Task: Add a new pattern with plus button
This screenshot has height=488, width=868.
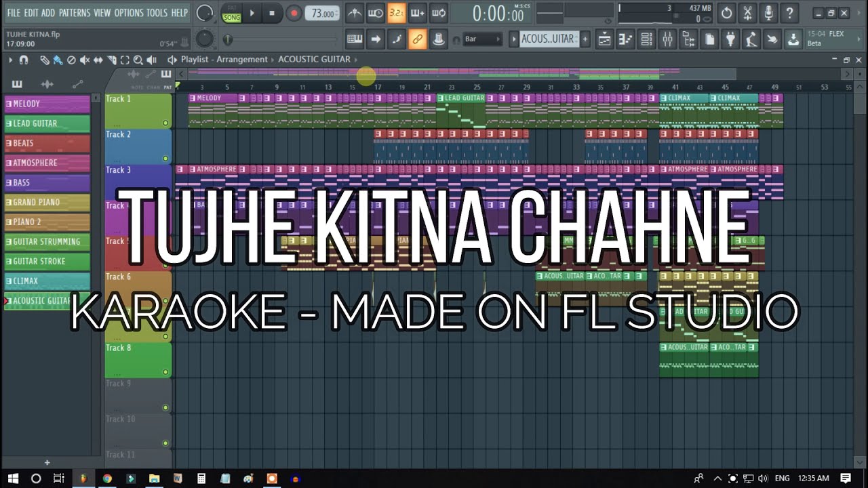Action: 585,39
